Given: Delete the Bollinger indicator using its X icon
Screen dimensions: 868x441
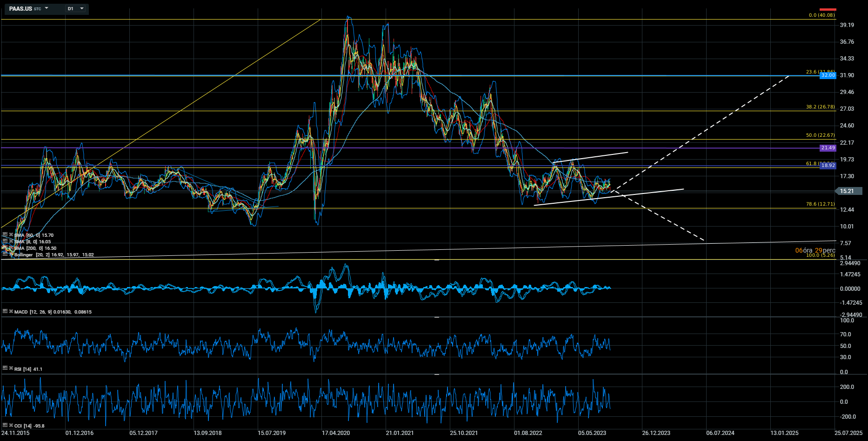Looking at the screenshot, I should [x=11, y=254].
